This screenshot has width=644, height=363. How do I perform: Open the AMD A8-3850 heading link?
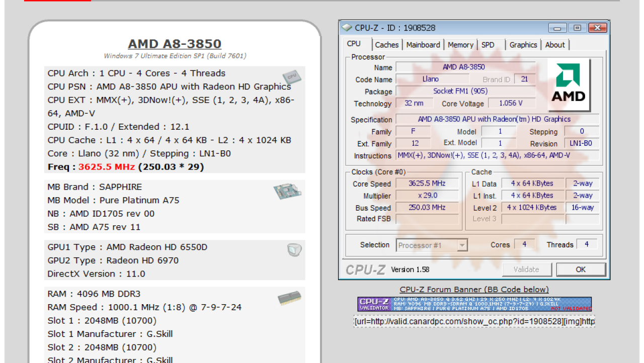click(x=175, y=44)
